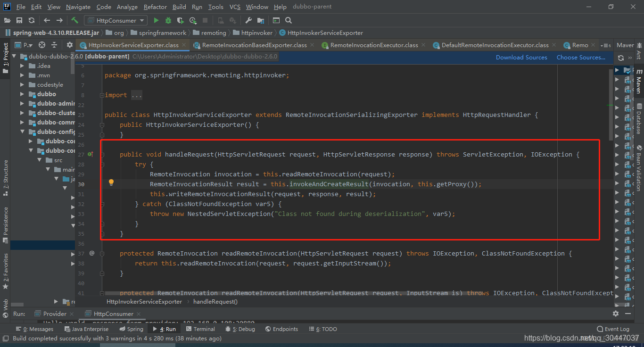This screenshot has height=347, width=644.
Task: Close the HttpConsumer run tab
Action: [x=139, y=314]
